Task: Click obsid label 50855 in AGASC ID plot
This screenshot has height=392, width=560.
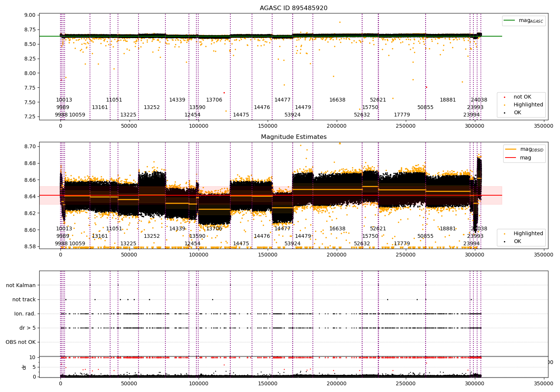Action: (426, 108)
